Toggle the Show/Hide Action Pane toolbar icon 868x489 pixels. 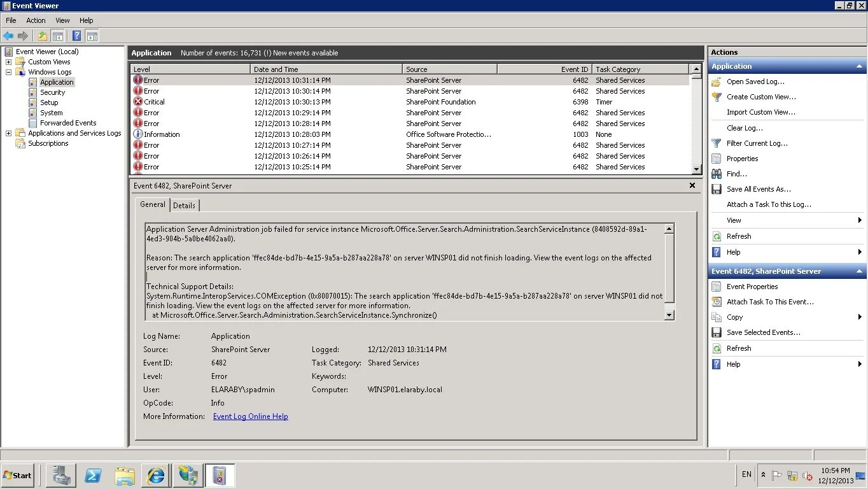(x=92, y=36)
